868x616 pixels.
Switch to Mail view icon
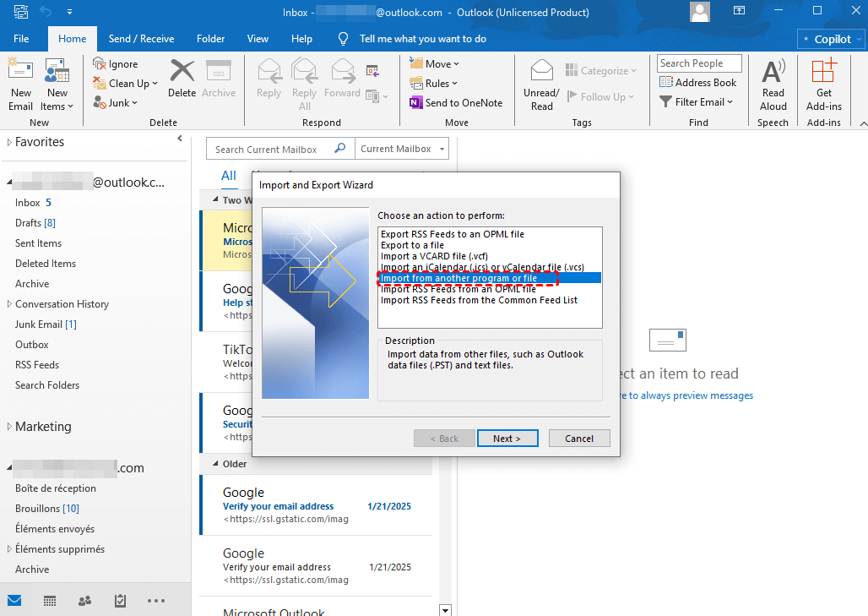coord(14,601)
